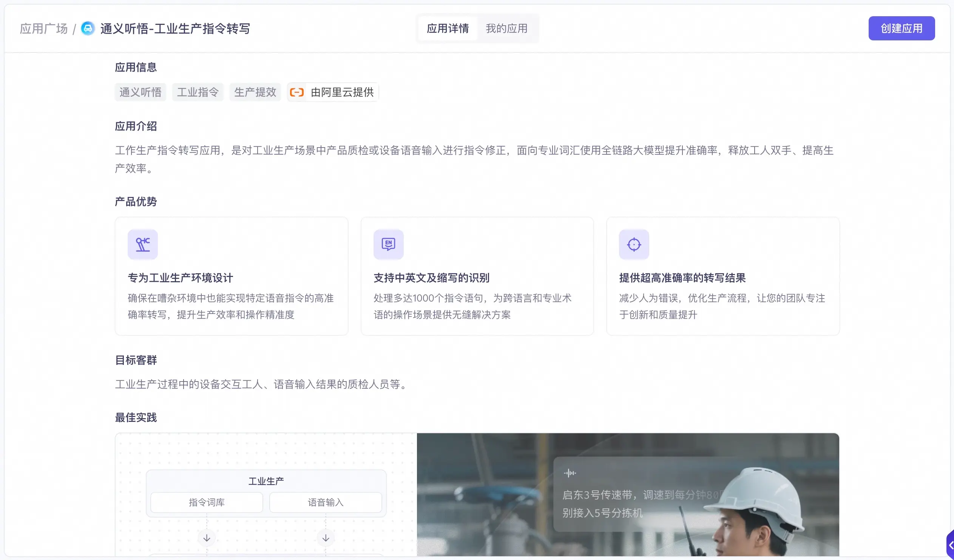Click the industrial robot arm icon

pyautogui.click(x=143, y=245)
